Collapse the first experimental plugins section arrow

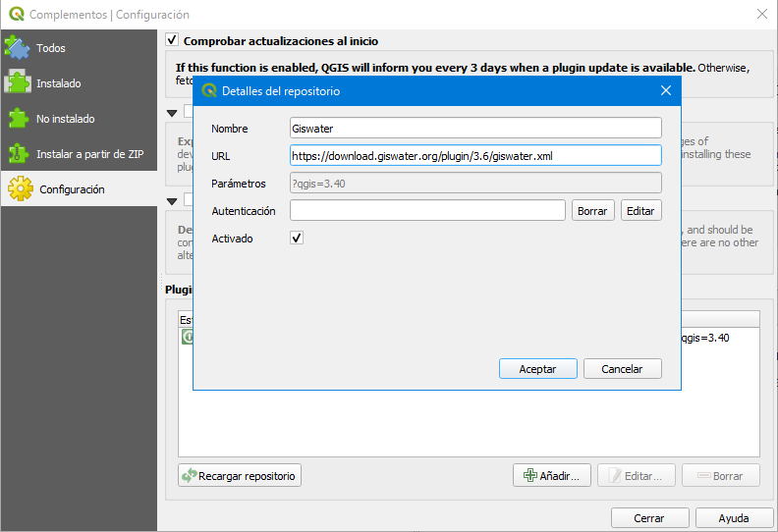[x=172, y=113]
